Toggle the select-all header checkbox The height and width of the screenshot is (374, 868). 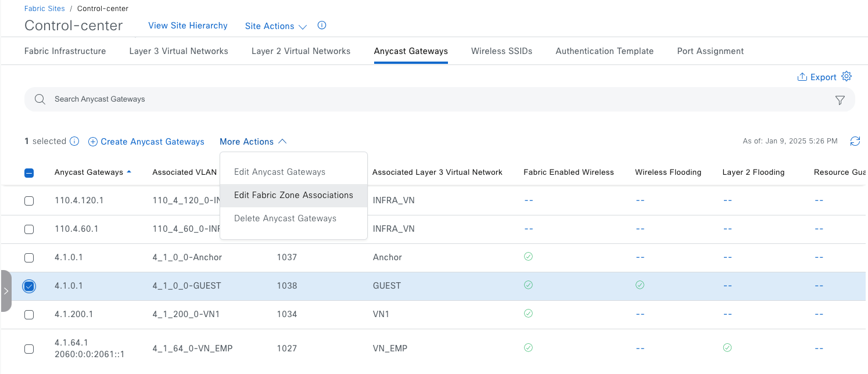[29, 172]
